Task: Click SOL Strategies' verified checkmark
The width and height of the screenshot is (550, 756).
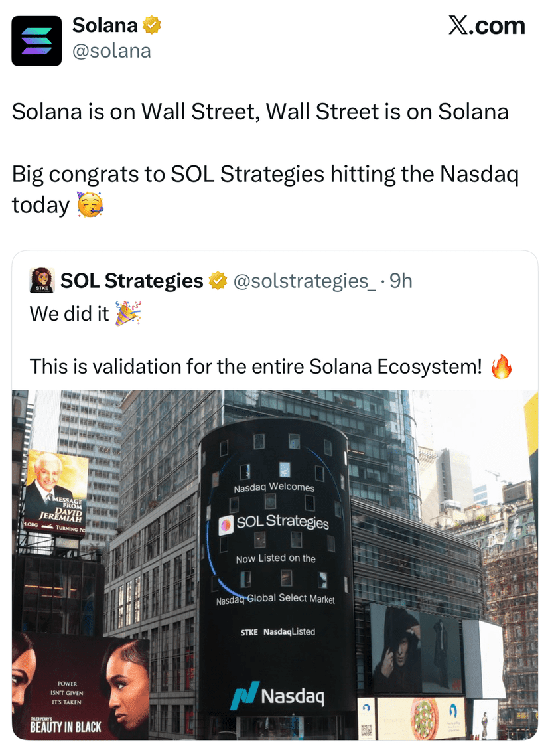Action: click(218, 280)
